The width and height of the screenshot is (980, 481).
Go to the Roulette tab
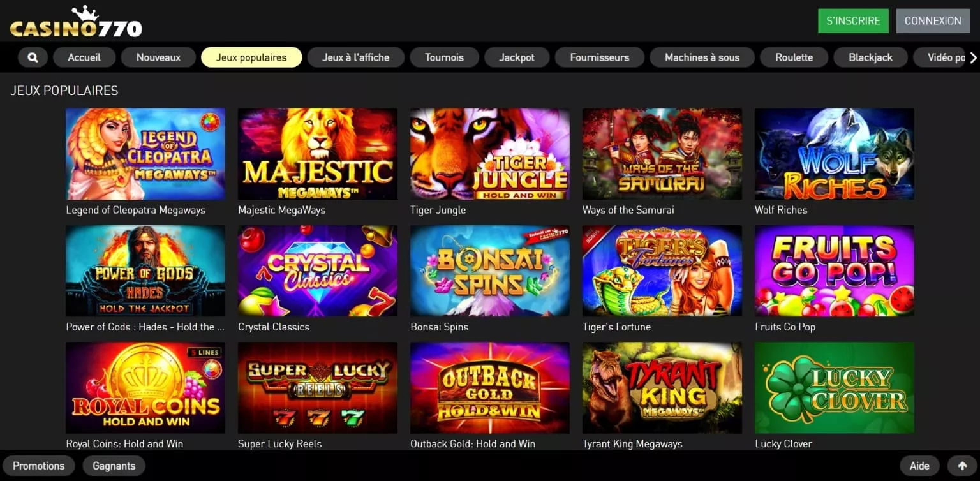coord(794,57)
